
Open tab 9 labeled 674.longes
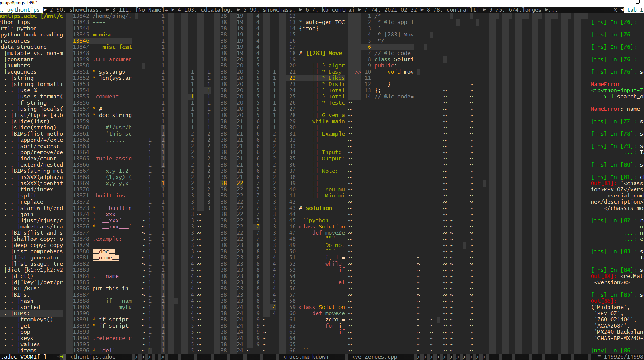coord(515,10)
